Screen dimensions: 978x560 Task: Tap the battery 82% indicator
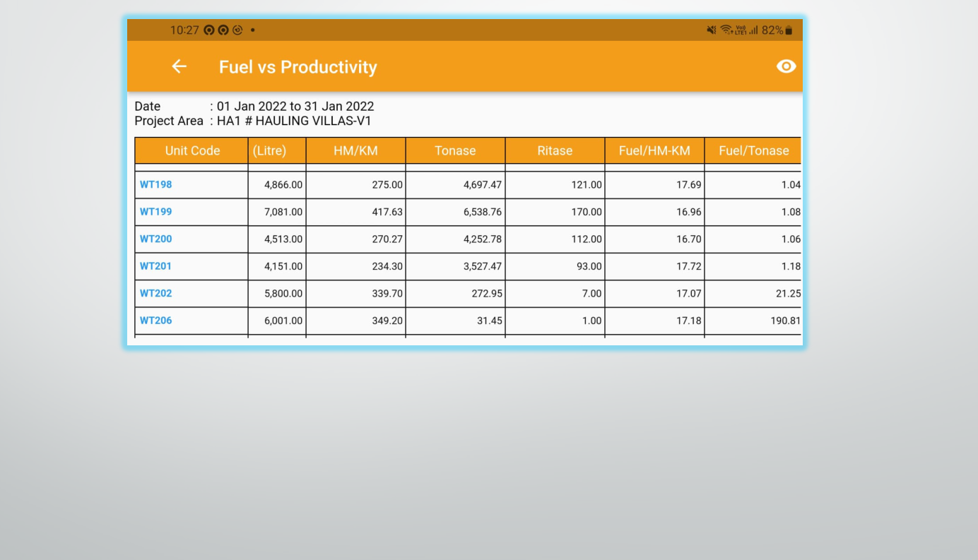click(777, 30)
